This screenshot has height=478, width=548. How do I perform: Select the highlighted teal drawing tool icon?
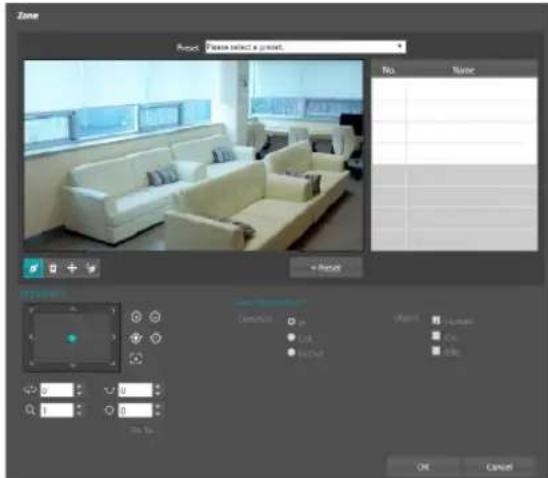(34, 268)
